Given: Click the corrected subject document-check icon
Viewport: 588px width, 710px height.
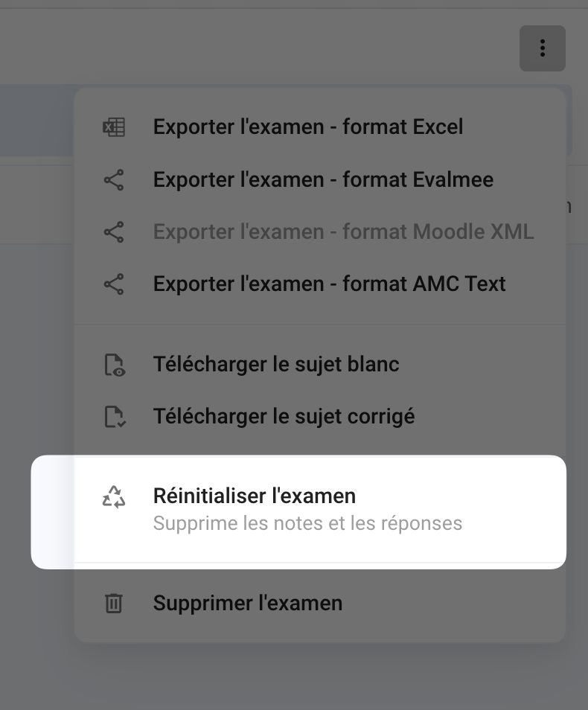Looking at the screenshot, I should point(113,417).
